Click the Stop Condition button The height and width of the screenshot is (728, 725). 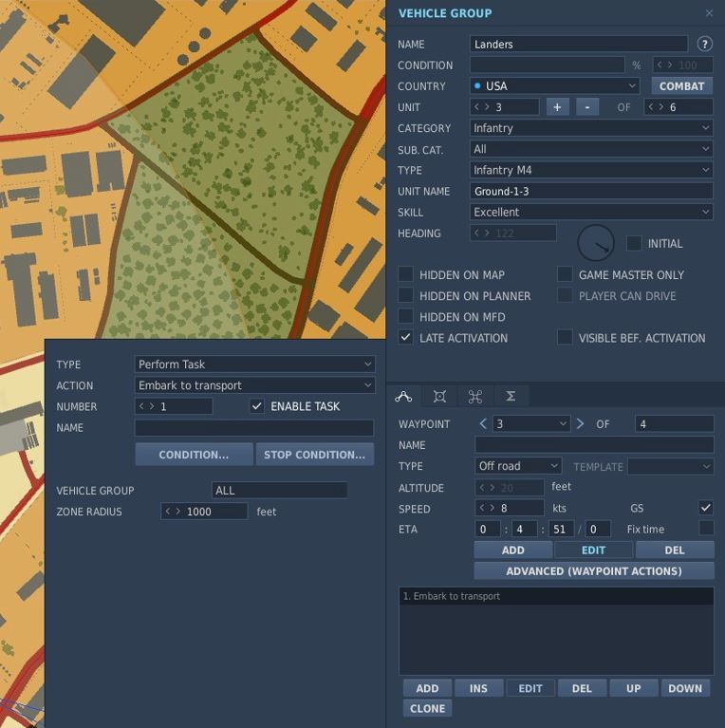point(315,455)
